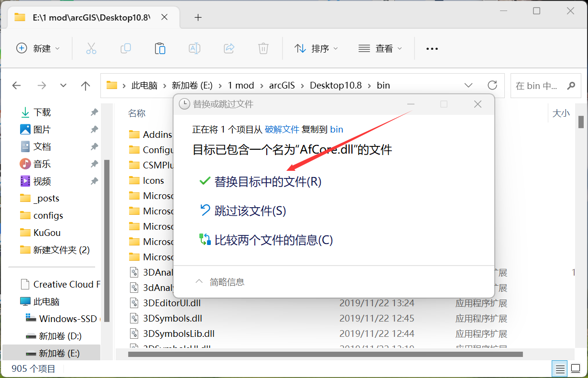Click the 破解文件 source folder link
This screenshot has width=588, height=378.
282,129
